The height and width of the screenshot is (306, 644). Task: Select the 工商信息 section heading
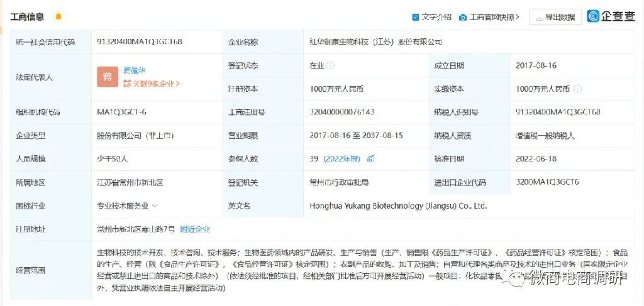click(27, 17)
